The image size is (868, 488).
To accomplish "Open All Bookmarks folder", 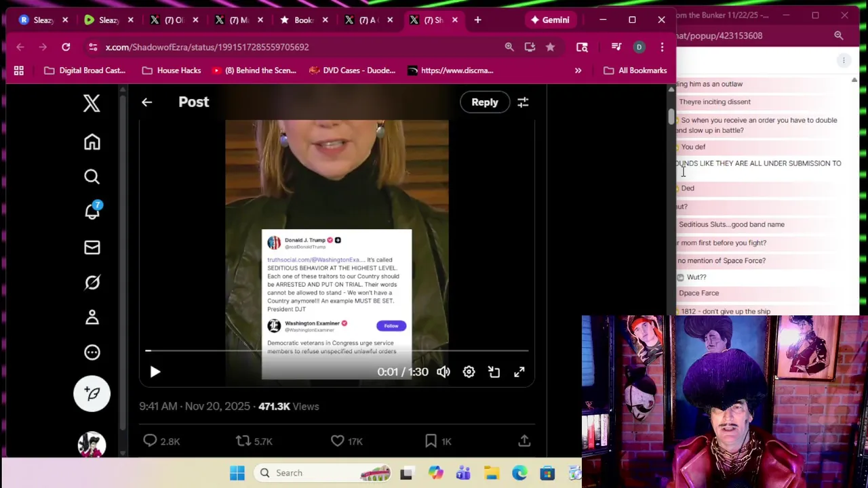I will point(635,70).
